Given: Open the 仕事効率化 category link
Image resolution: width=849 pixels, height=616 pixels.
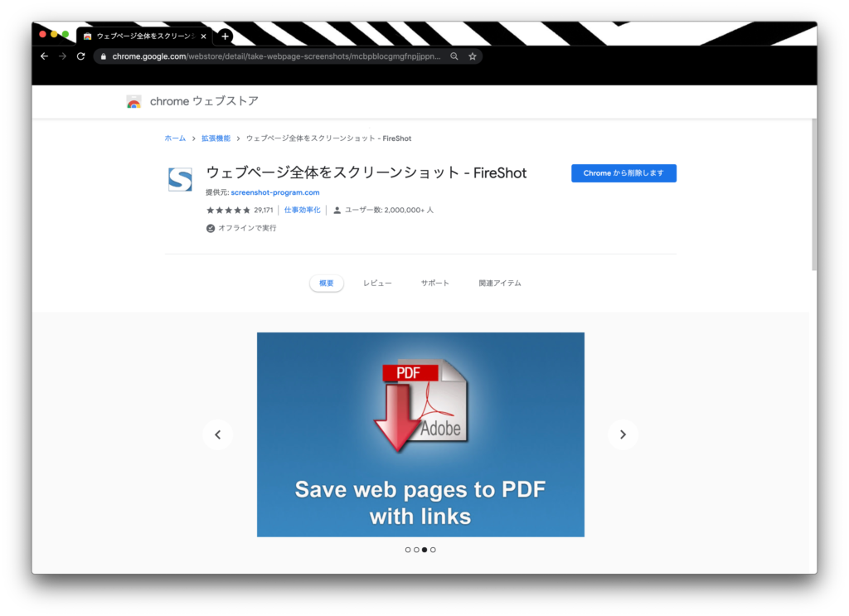Looking at the screenshot, I should pos(302,210).
